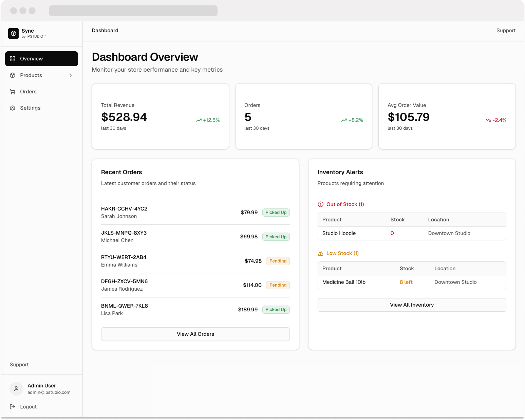Image resolution: width=525 pixels, height=420 pixels.
Task: Click the Admin User avatar icon
Action: (x=16, y=389)
